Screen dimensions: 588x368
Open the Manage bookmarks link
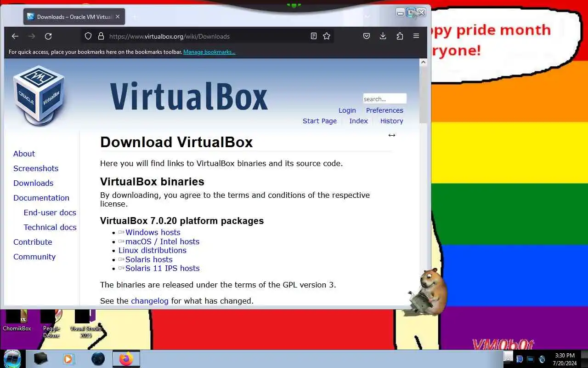click(x=209, y=52)
